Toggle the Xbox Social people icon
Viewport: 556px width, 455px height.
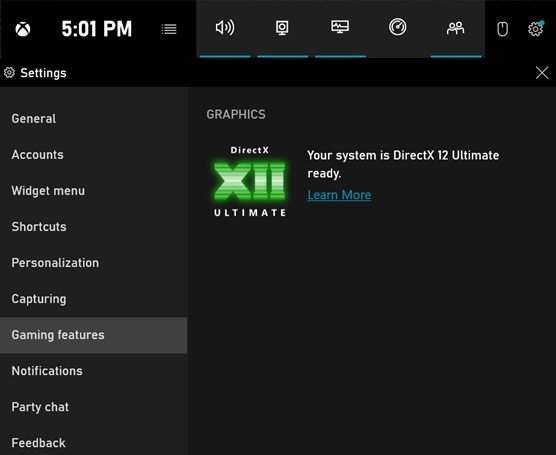(x=455, y=28)
